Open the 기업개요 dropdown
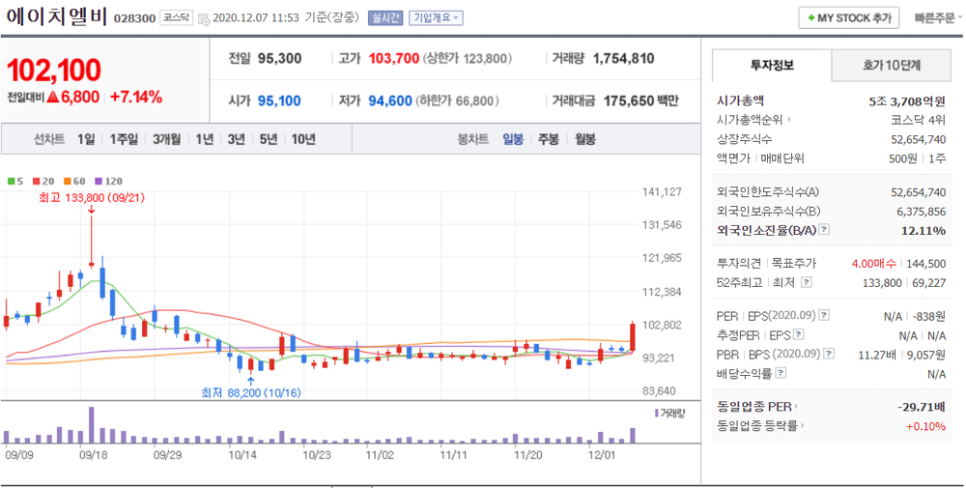Screen dimensions: 966x488 tap(436, 18)
